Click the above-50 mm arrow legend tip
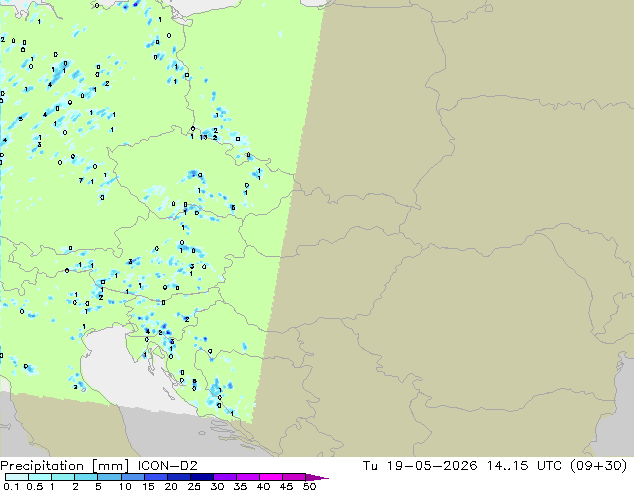Screen dimensions: 634x490 (x=317, y=477)
